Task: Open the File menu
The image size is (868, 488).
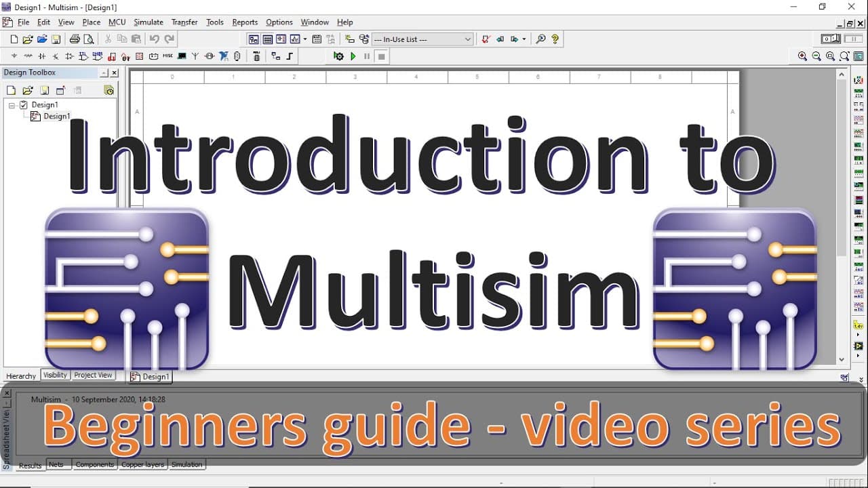Action: tap(23, 22)
